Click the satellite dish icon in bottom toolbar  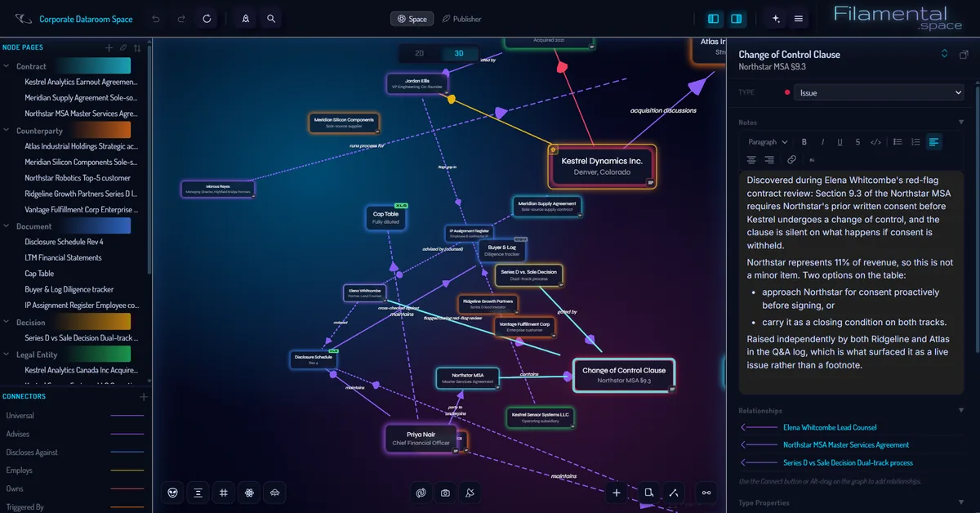pyautogui.click(x=470, y=493)
